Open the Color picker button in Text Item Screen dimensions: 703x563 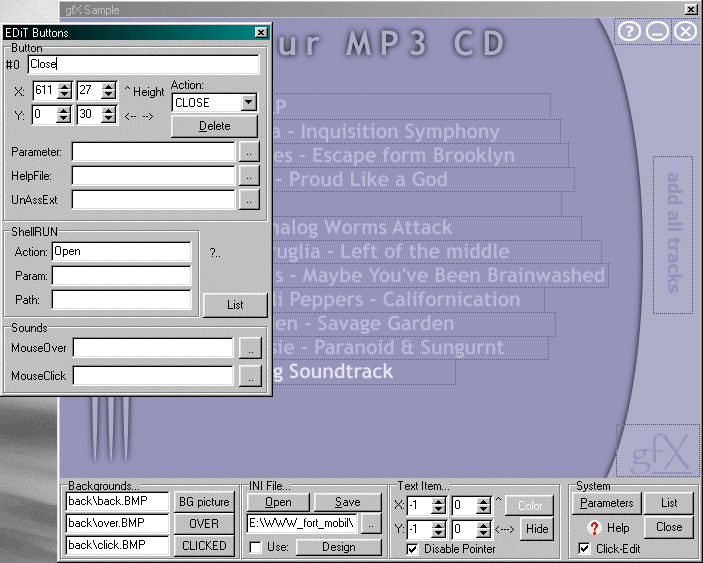pos(529,505)
